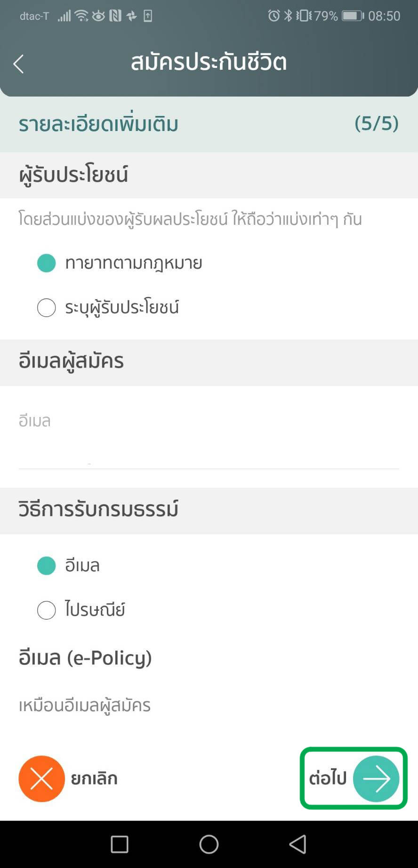Tap the back arrow in header
The width and height of the screenshot is (418, 868).
click(19, 64)
